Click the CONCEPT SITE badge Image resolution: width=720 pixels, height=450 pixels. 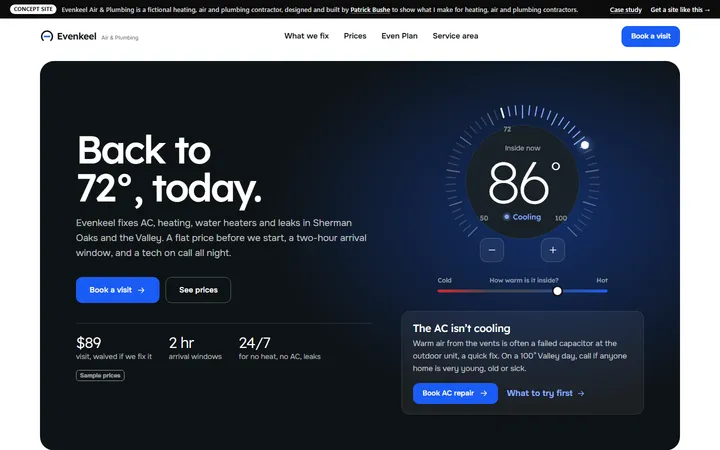[33, 9]
